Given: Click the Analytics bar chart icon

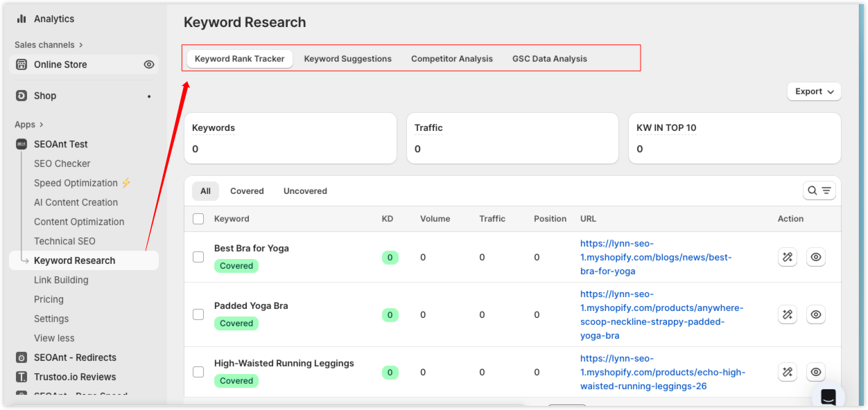Looking at the screenshot, I should click(x=21, y=19).
